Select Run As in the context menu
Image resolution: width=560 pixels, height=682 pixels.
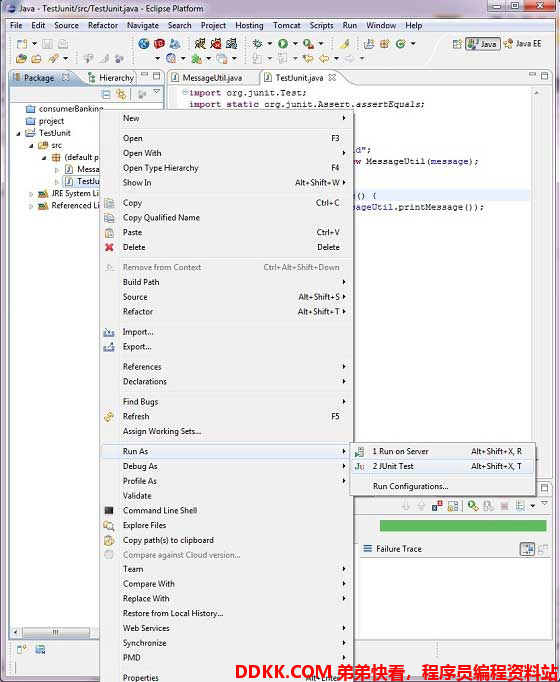pyautogui.click(x=226, y=451)
